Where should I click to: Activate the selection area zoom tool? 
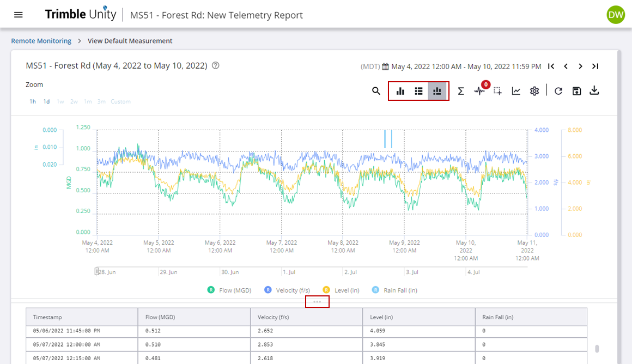click(498, 91)
